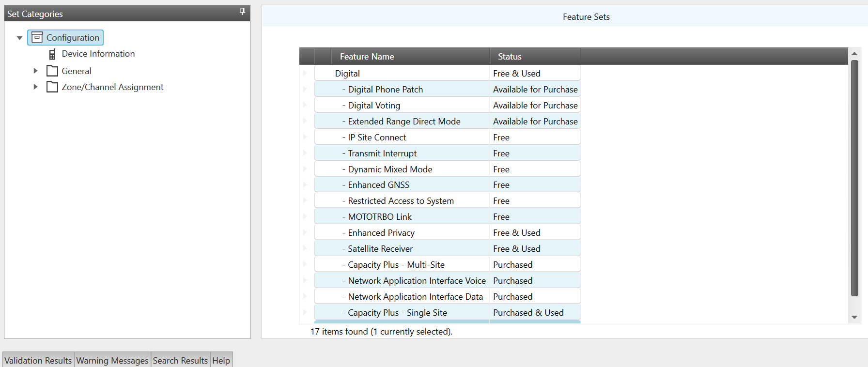Select the Network Application Interface Data feature
The width and height of the screenshot is (868, 367).
pyautogui.click(x=448, y=297)
